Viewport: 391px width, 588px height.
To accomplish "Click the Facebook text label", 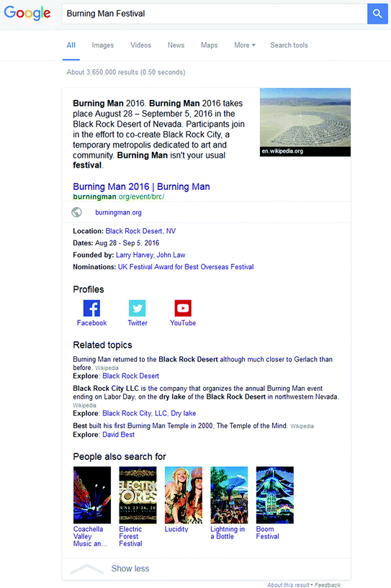I will click(x=91, y=323).
